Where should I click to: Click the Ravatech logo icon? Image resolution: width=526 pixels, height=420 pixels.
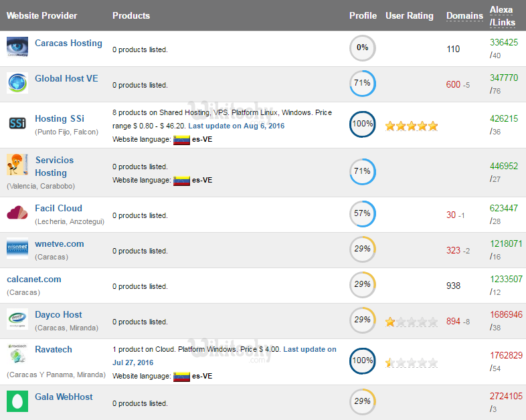coord(17,354)
